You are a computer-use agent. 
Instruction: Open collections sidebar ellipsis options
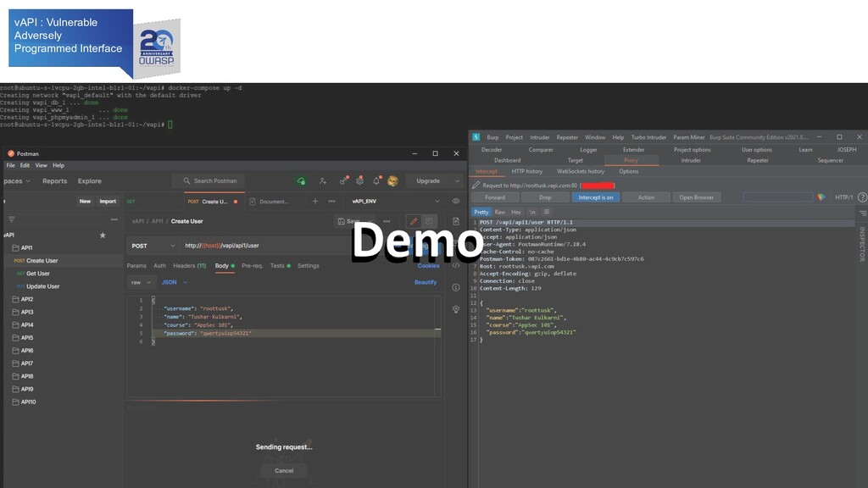[114, 219]
